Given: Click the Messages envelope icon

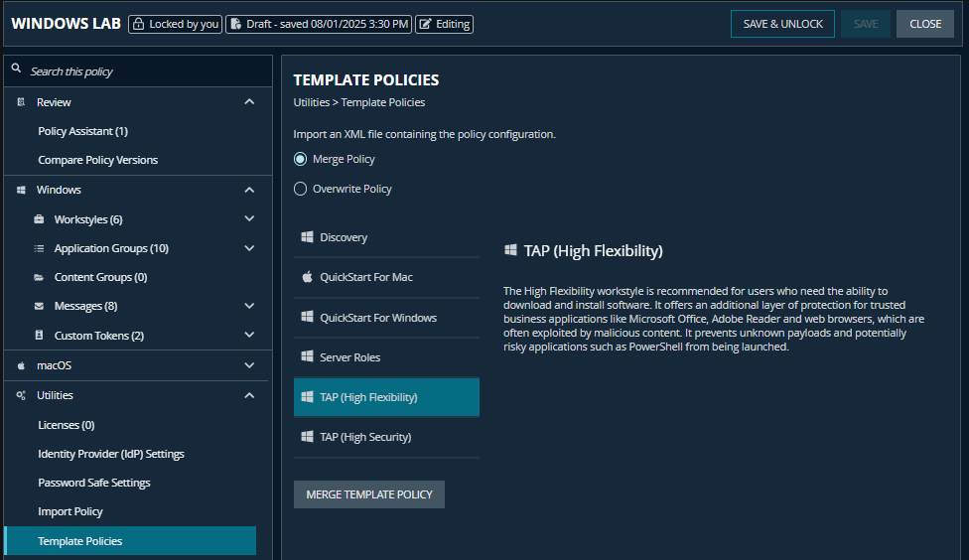Looking at the screenshot, I should pos(39,306).
